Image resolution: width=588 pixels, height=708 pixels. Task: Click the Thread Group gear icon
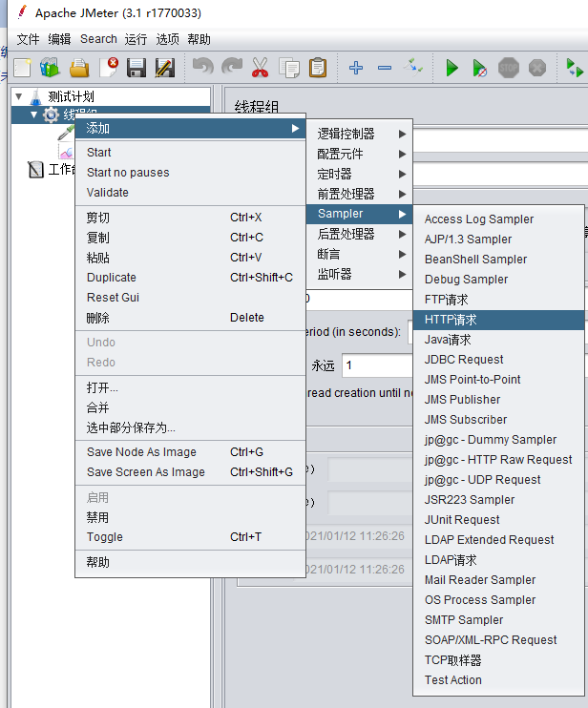click(x=51, y=115)
